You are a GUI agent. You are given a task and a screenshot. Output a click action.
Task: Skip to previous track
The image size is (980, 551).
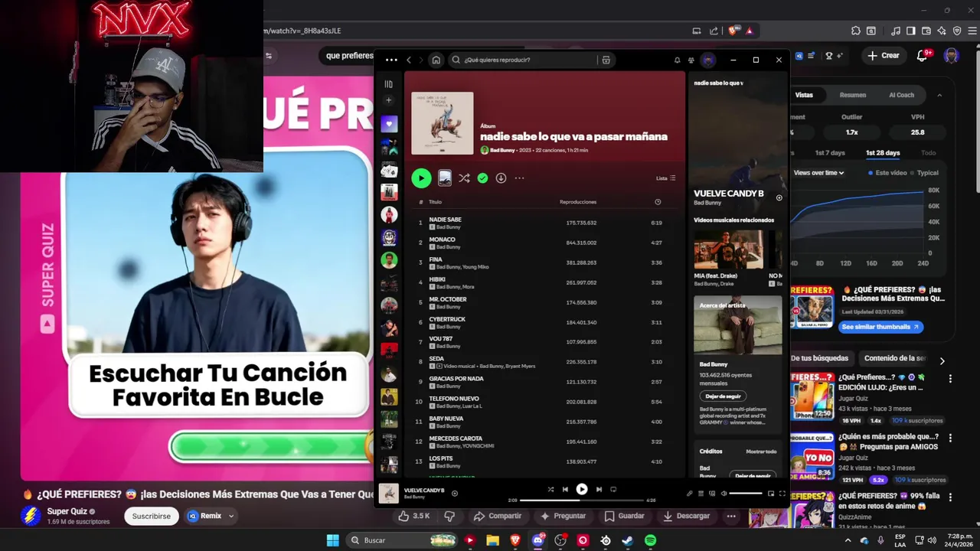[565, 489]
